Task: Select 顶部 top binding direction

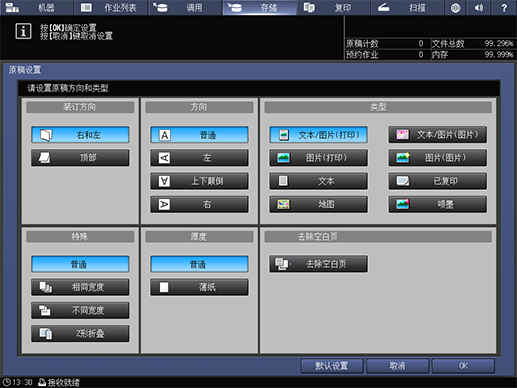Action: tap(80, 158)
